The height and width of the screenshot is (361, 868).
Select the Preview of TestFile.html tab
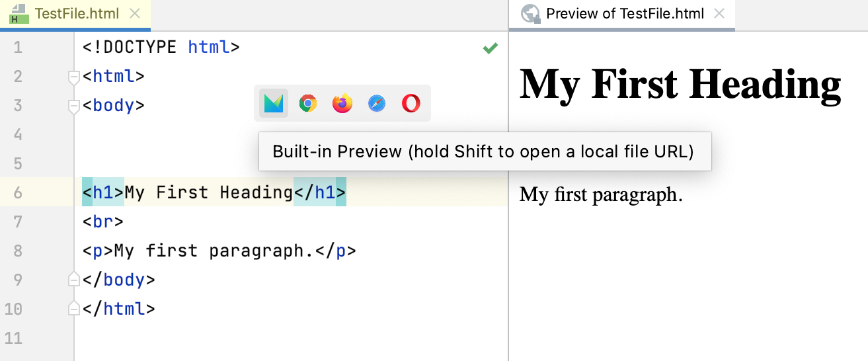coord(625,14)
